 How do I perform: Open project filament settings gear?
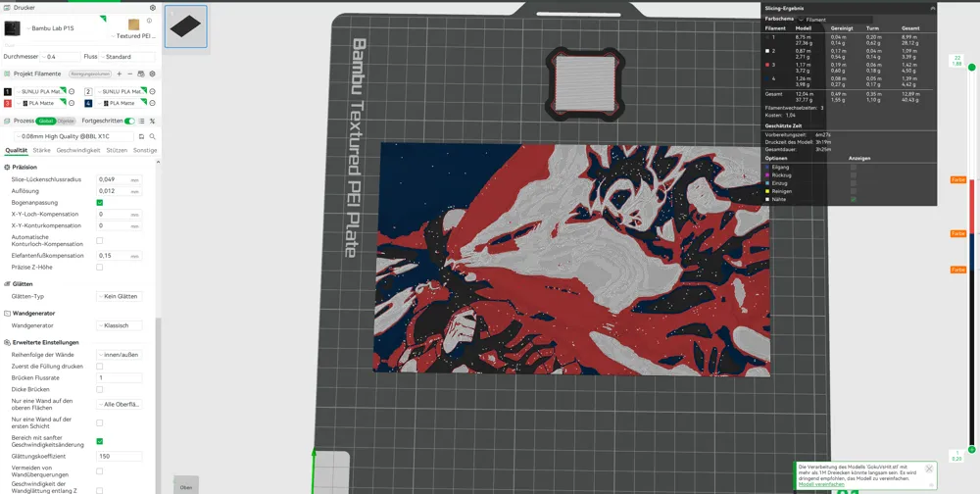pos(152,74)
